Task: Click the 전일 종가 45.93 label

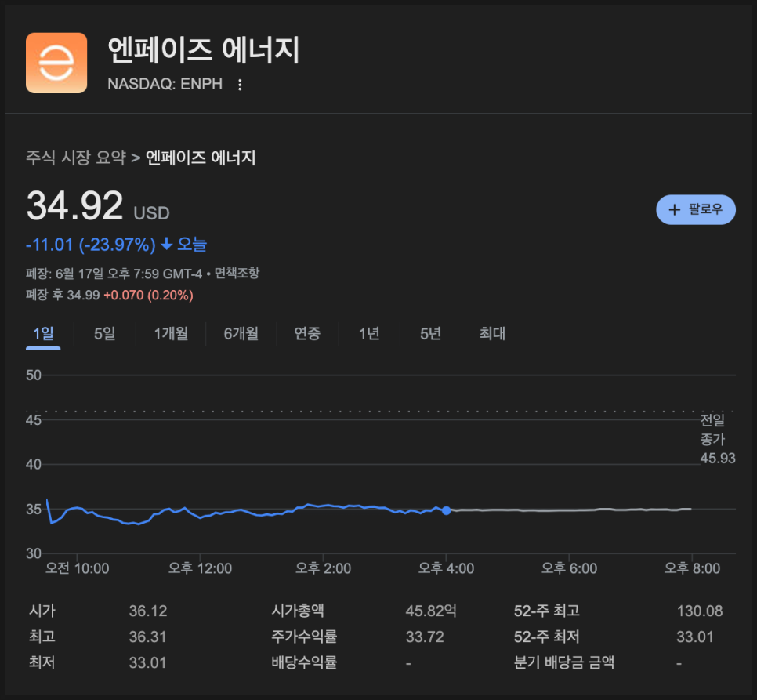Action: pyautogui.click(x=718, y=439)
